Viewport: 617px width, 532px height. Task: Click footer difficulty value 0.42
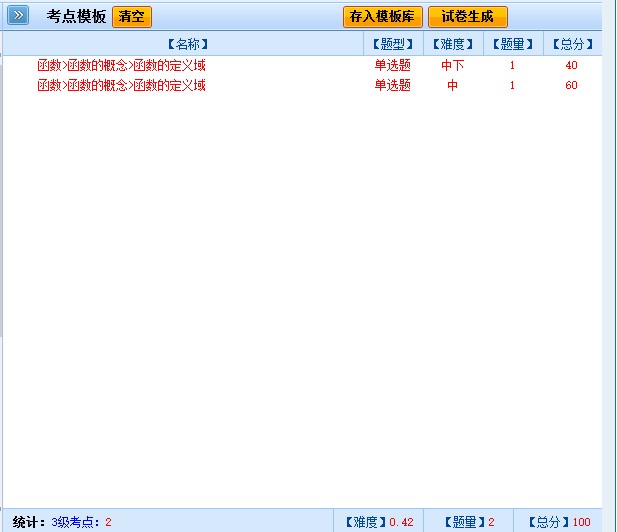pyautogui.click(x=401, y=522)
